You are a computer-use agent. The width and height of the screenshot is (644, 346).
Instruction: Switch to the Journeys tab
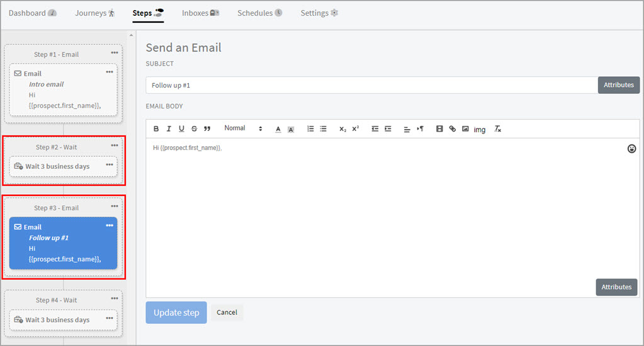tap(94, 13)
